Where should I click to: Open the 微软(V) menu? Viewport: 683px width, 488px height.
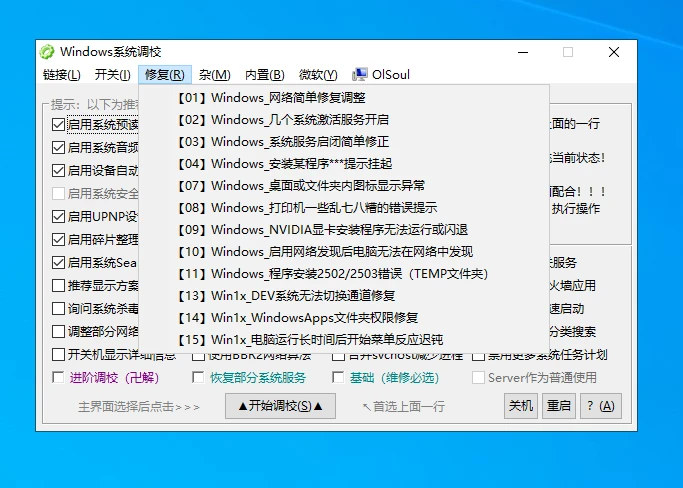click(x=318, y=75)
